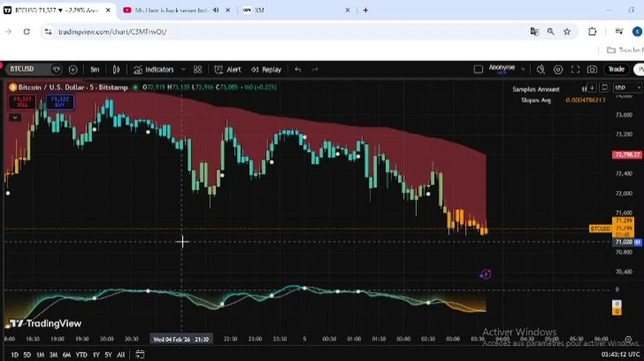Select the 1D date range
This screenshot has width=644, height=361.
(15, 354)
